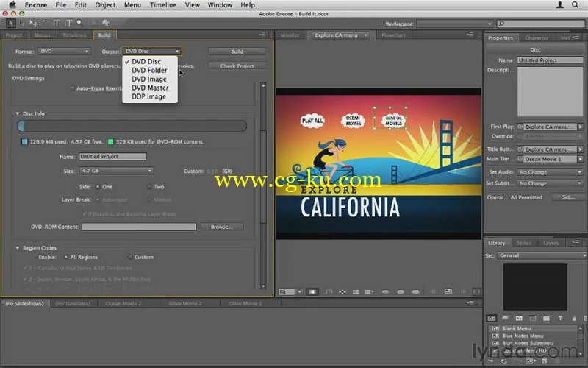Select Custom region codes radio button
Screen dimensions: 588x368
tap(130, 257)
